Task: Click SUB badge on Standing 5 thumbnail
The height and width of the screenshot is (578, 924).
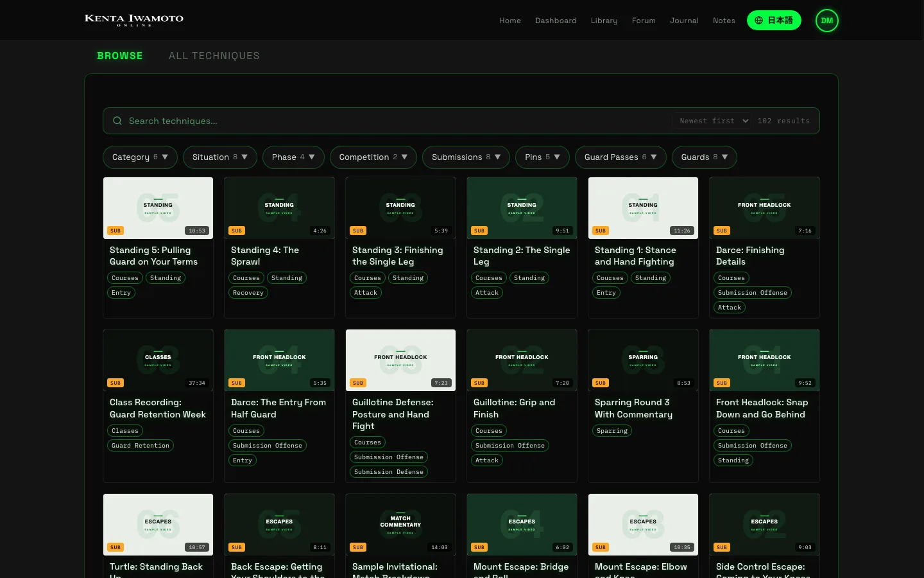Action: point(116,231)
